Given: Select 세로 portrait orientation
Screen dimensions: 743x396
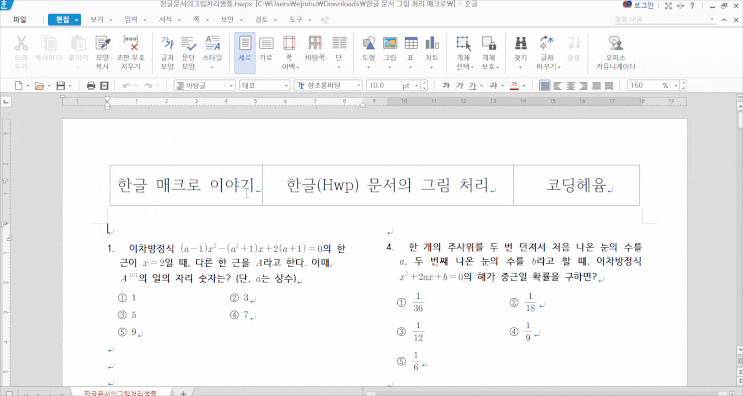Looking at the screenshot, I should pyautogui.click(x=245, y=53).
